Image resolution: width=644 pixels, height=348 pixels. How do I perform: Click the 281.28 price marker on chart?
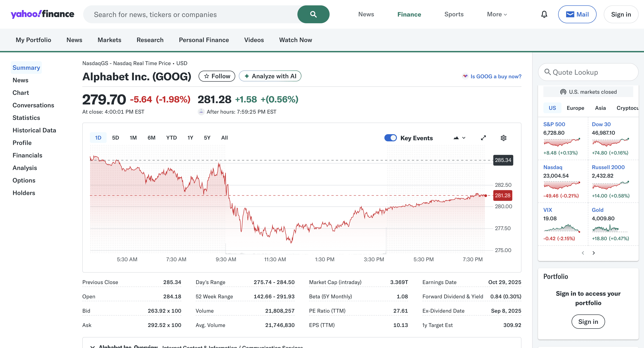tap(503, 195)
